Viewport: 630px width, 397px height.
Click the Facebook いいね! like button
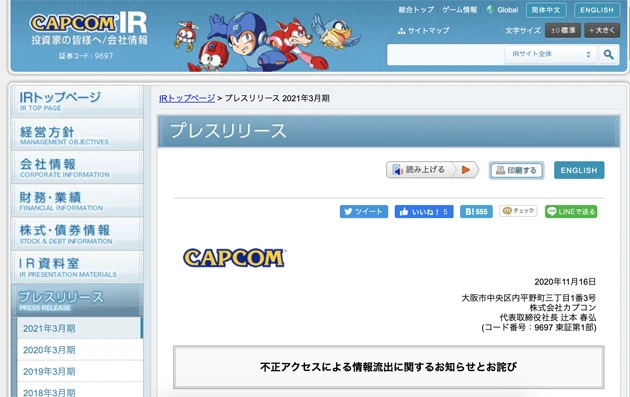tap(424, 211)
